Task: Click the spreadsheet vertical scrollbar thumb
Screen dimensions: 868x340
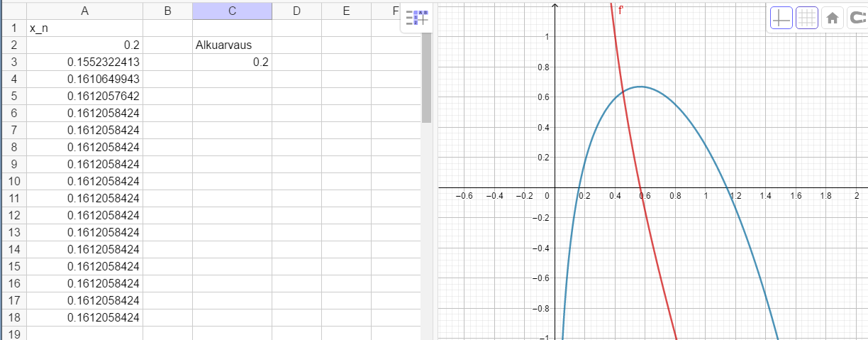Action: coord(426,77)
